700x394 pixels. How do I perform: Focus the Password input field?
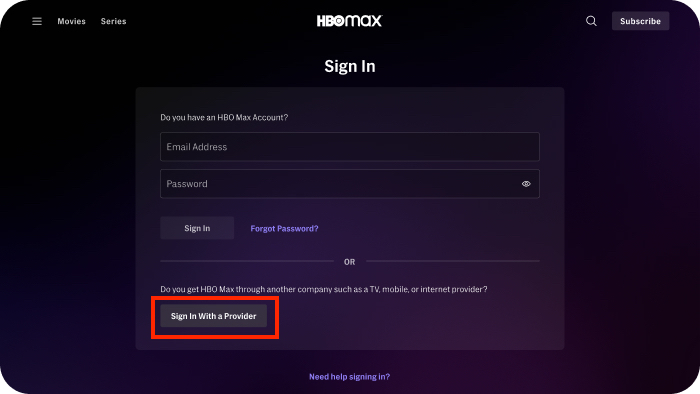coord(350,184)
